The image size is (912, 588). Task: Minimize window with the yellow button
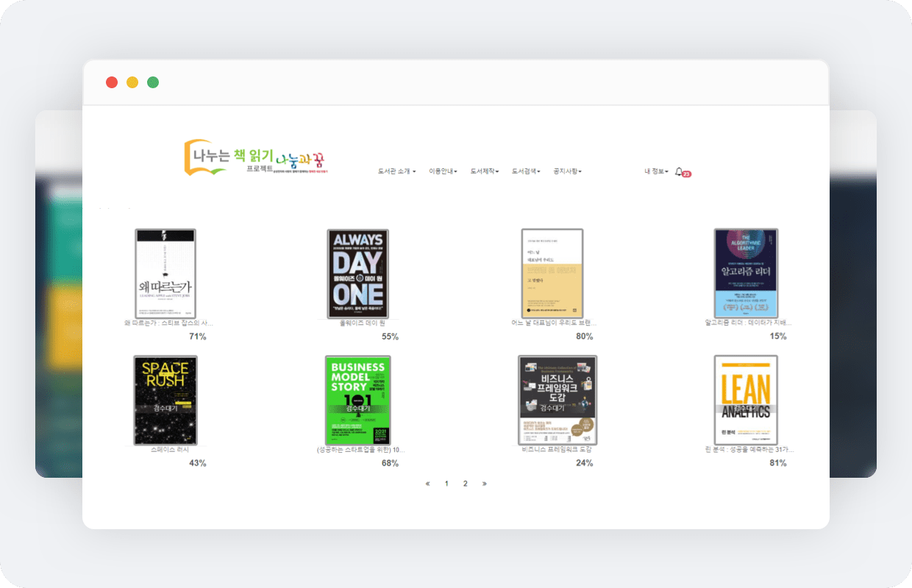tap(132, 82)
